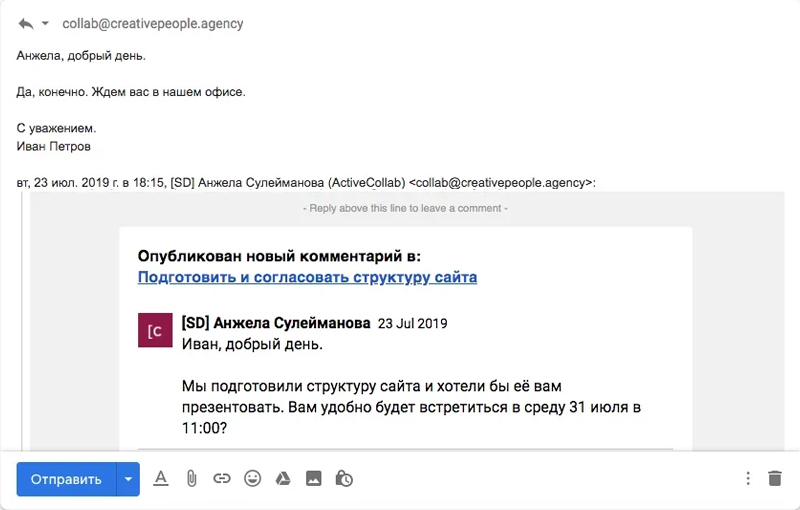Open the emoji picker smiley icon
The image size is (800, 510).
[252, 479]
